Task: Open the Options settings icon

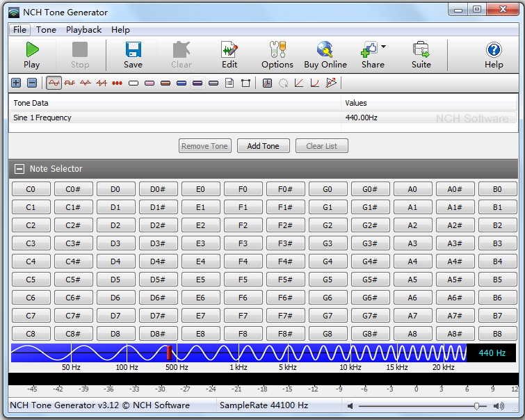Action: [x=277, y=55]
